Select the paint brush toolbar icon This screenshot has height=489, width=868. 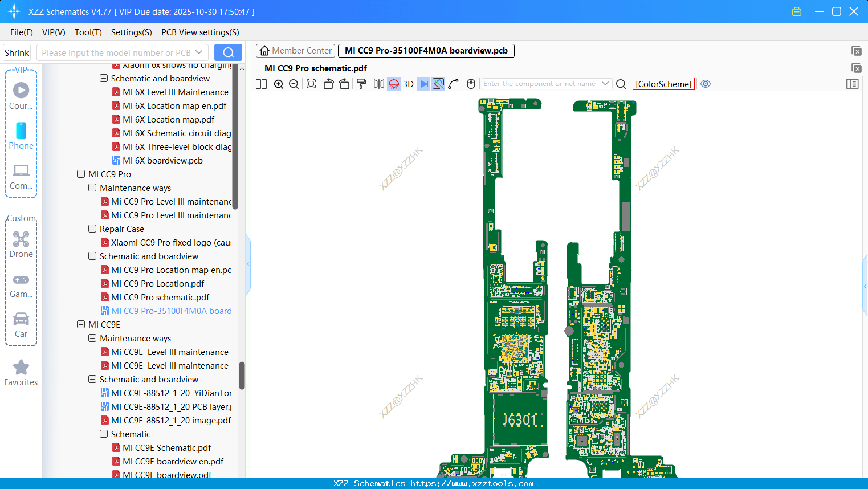pos(361,84)
